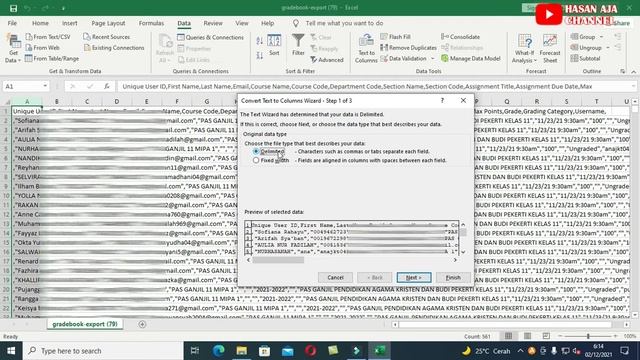Click Next in the wizard
The image size is (640, 360).
(x=414, y=278)
